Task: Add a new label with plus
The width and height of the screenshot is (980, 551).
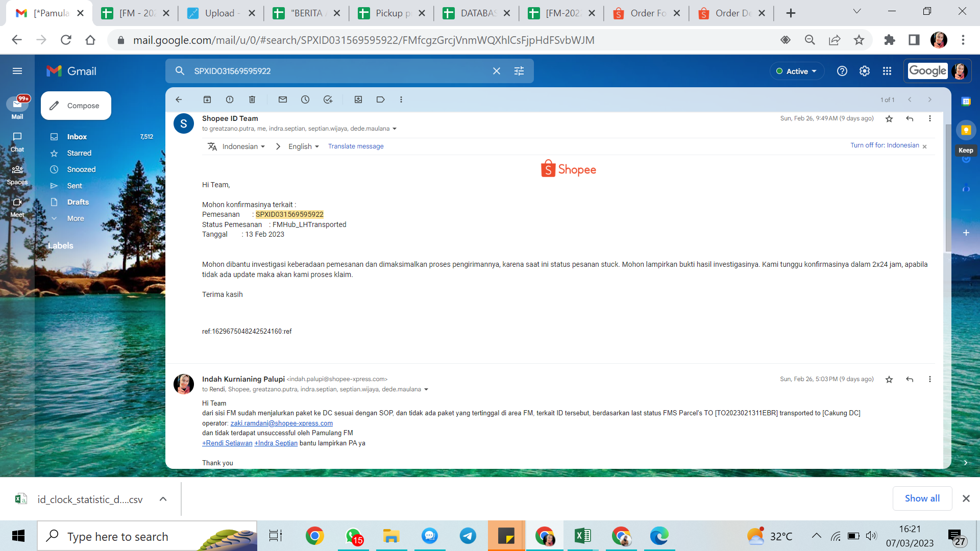Action: coord(150,246)
